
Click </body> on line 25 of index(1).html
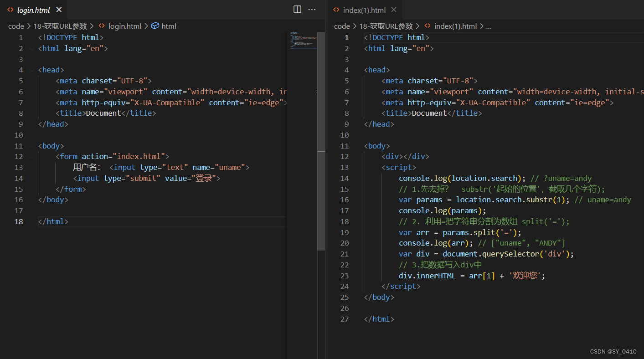(379, 297)
